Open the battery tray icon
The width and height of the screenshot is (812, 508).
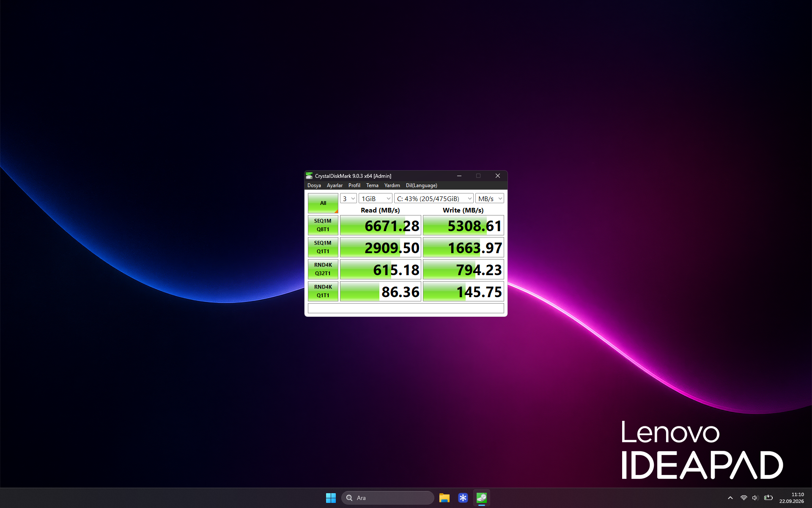[768, 498]
